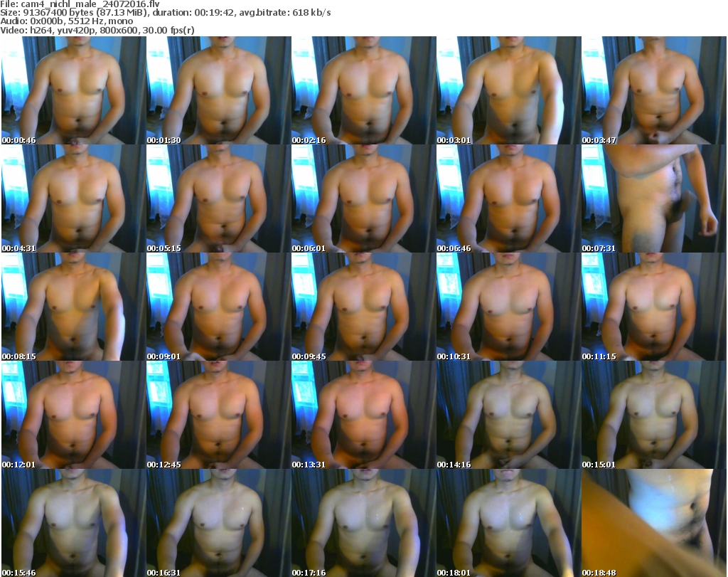The width and height of the screenshot is (728, 577).
Task: Click the timestamp label '00:04:31'
Action: click(18, 248)
